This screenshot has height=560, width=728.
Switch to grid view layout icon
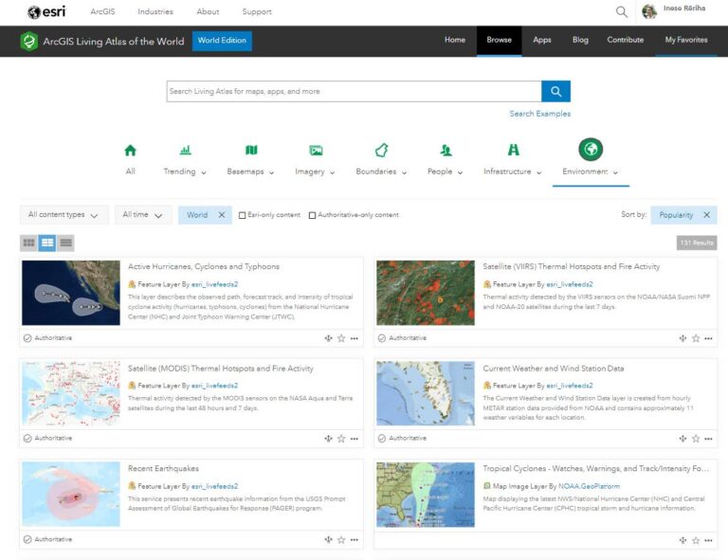pyautogui.click(x=29, y=243)
